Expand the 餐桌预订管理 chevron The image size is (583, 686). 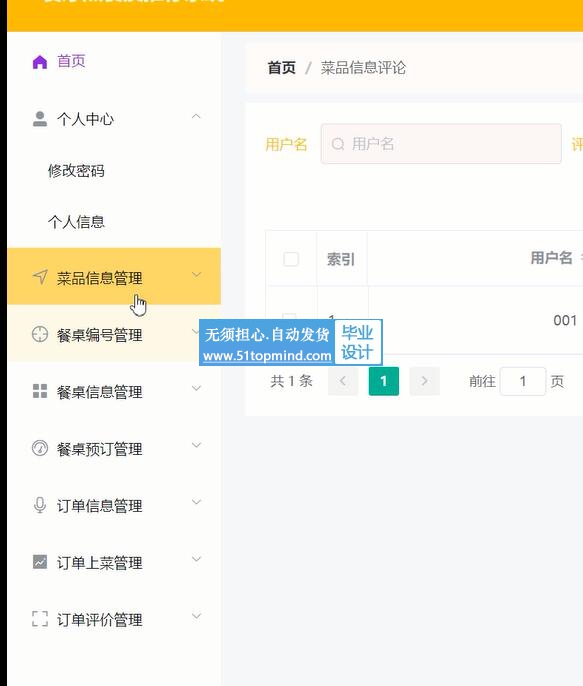[x=196, y=445]
